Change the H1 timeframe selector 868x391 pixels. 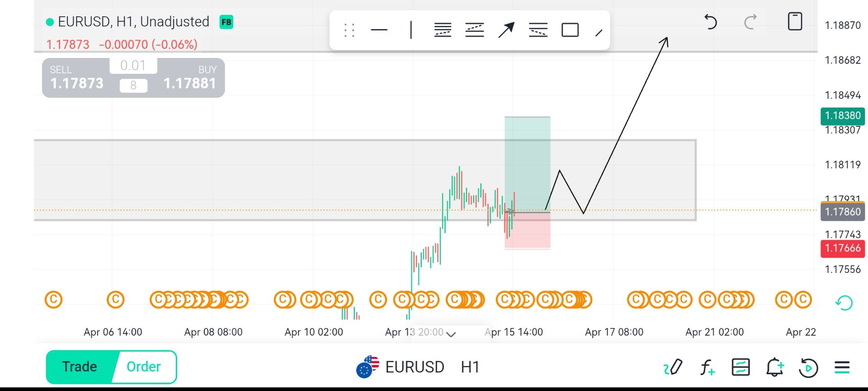[470, 367]
